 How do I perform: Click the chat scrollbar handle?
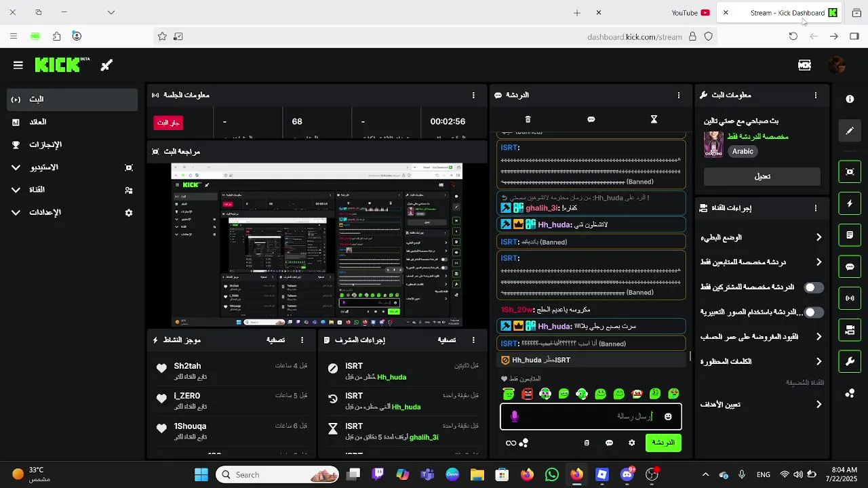pyautogui.click(x=690, y=356)
